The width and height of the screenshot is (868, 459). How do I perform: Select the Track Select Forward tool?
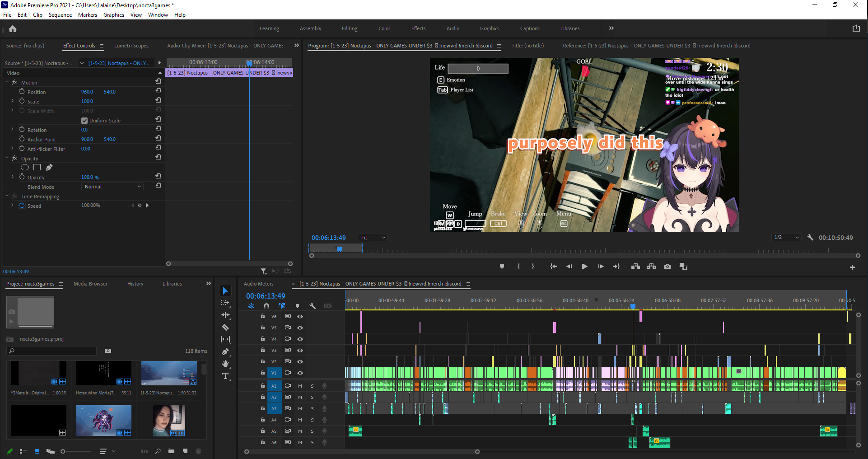pos(225,303)
